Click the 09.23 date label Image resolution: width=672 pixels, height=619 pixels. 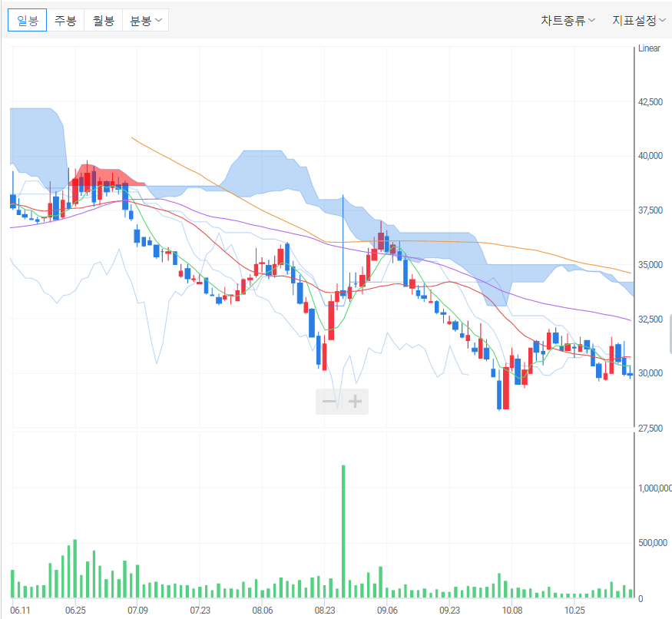pos(449,610)
